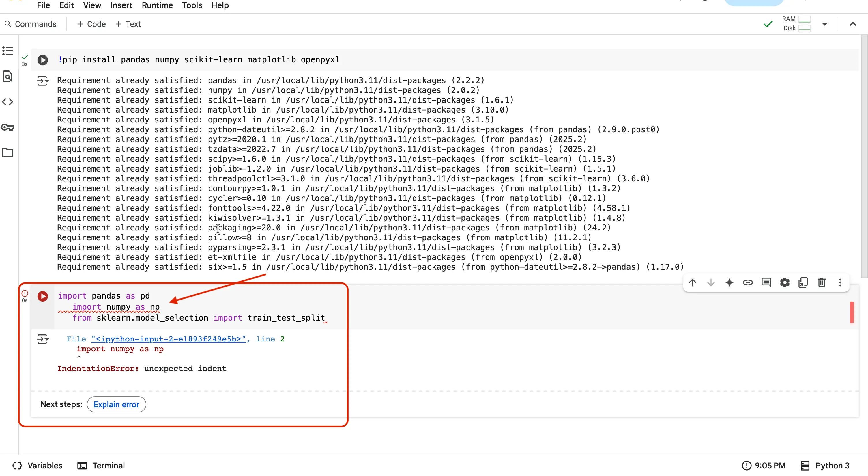Open the Insert menu

tap(121, 5)
